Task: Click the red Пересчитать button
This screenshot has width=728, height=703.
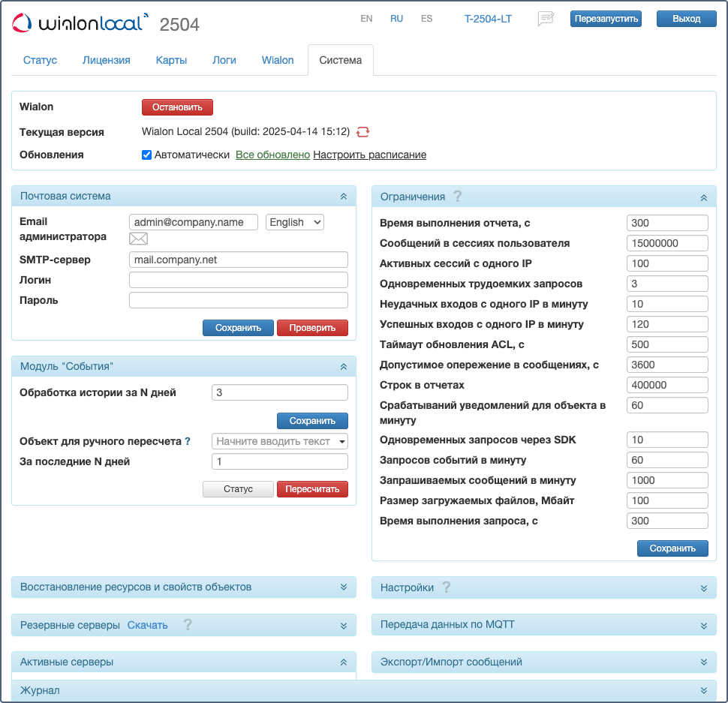Action: (312, 489)
